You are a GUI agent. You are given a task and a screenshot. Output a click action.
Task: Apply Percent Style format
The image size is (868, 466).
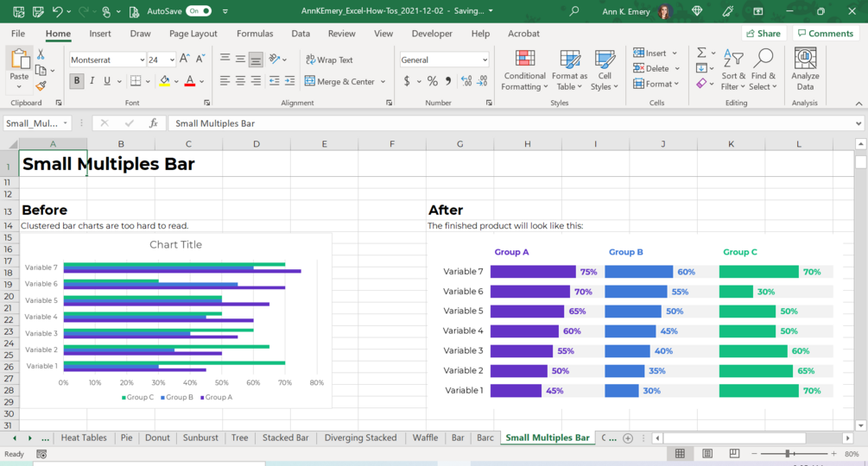pyautogui.click(x=433, y=81)
